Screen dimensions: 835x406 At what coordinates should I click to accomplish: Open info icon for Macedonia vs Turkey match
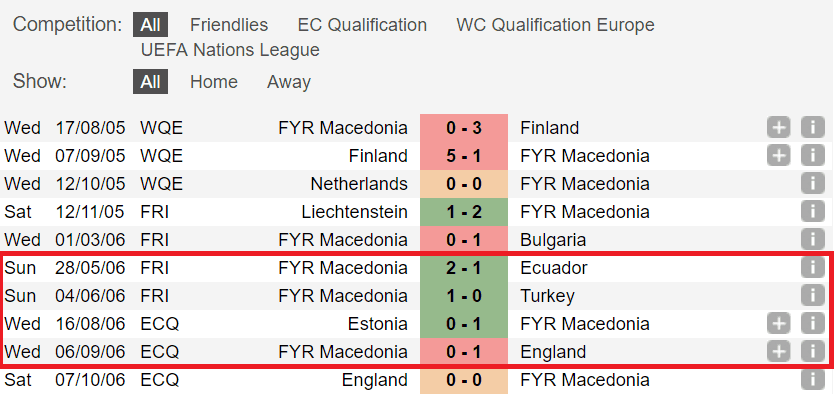(812, 296)
